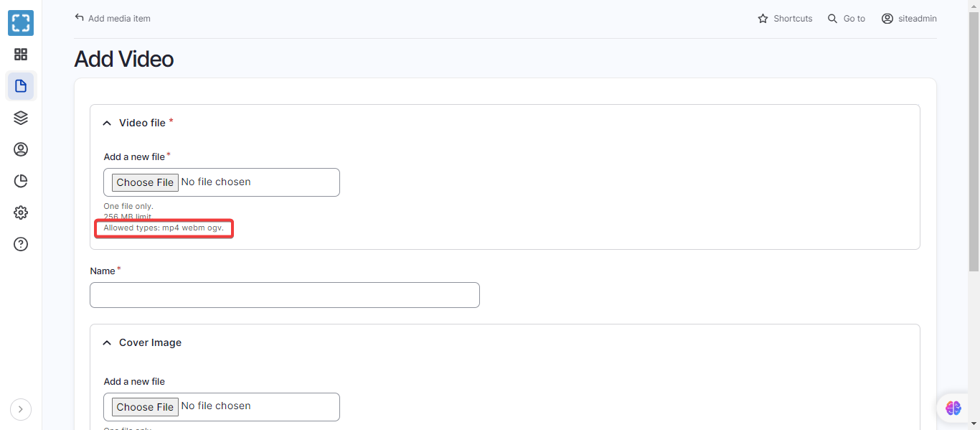This screenshot has width=980, height=430.
Task: Click the Go to search button
Action: point(847,19)
